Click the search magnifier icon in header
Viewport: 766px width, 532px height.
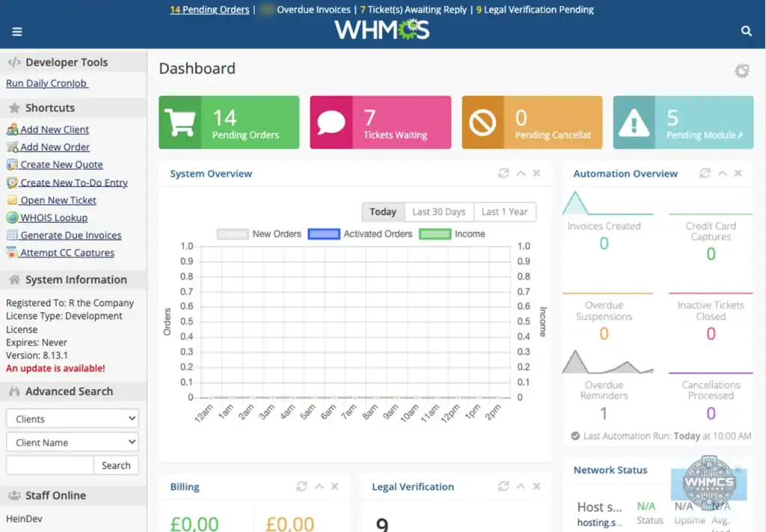pyautogui.click(x=746, y=31)
